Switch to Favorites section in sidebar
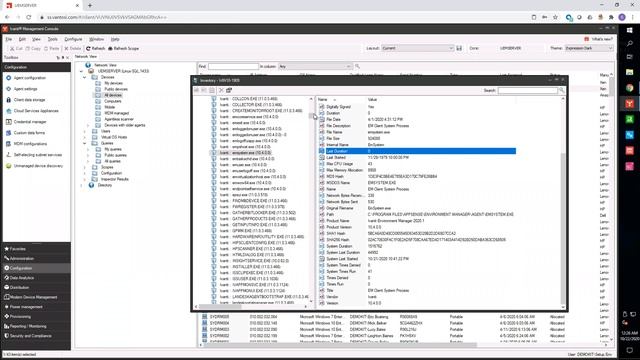 (x=36, y=249)
